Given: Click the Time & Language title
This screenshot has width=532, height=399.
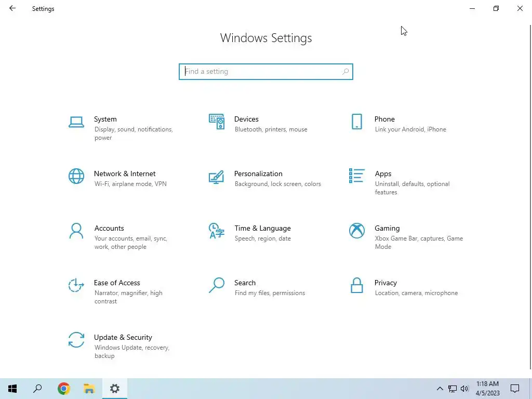Looking at the screenshot, I should [262, 229].
